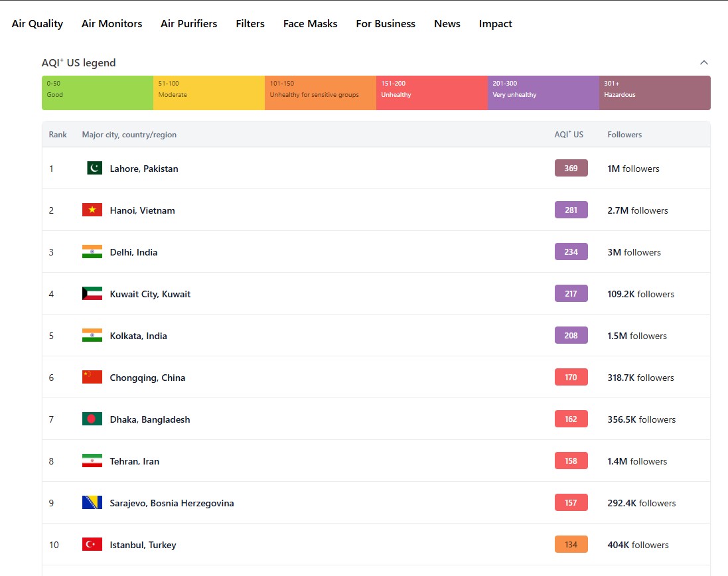Click the Kuwait flag icon

pos(92,294)
